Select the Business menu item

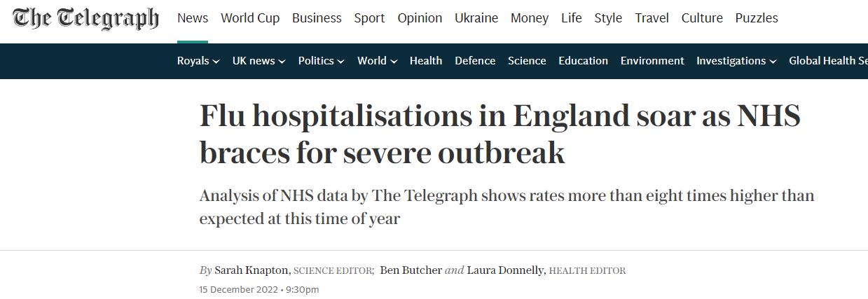click(317, 18)
